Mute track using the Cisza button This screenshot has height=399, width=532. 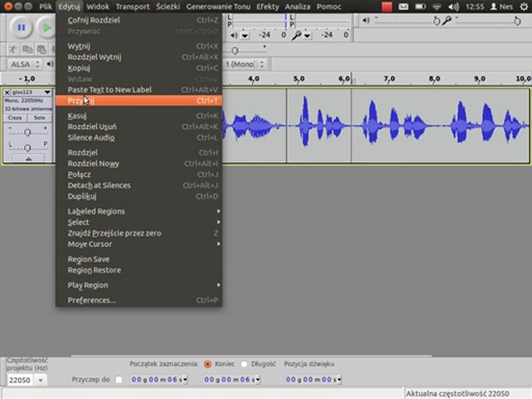pos(15,118)
